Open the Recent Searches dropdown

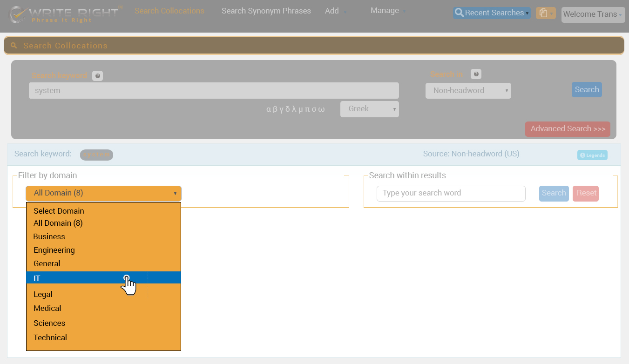point(492,13)
